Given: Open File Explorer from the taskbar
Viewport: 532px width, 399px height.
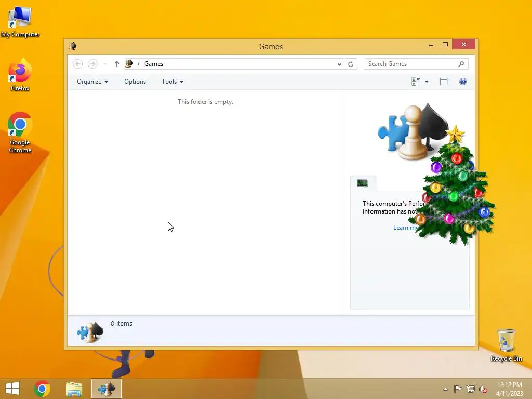Looking at the screenshot, I should (74, 389).
